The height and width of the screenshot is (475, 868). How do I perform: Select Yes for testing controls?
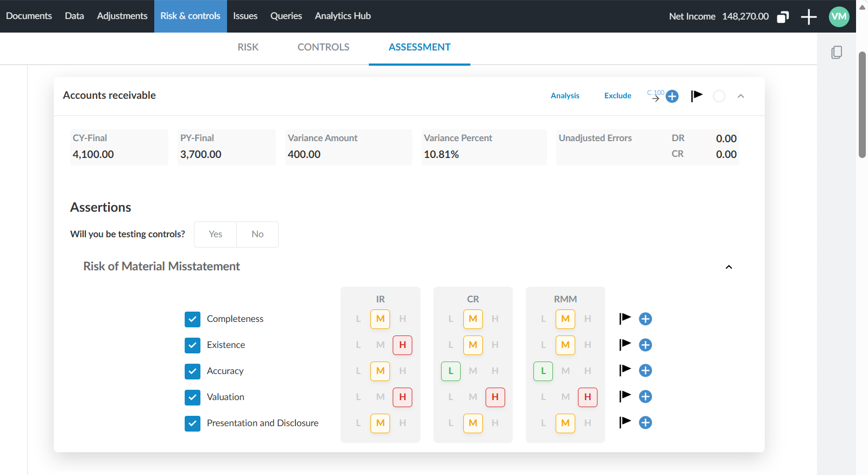[215, 235]
